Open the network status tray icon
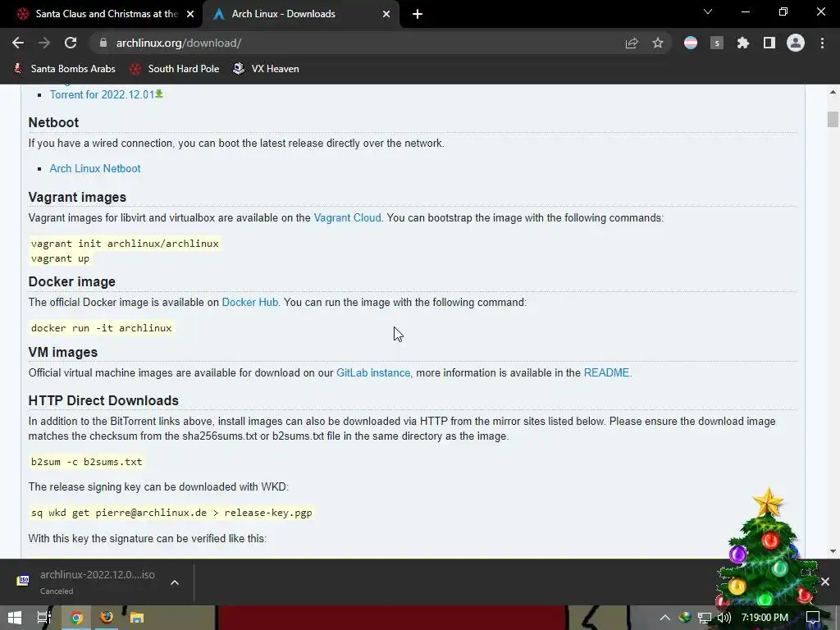The image size is (840, 630). 705,618
